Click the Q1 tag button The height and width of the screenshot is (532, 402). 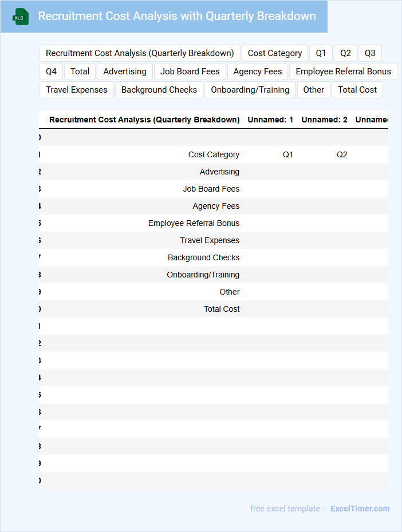321,53
